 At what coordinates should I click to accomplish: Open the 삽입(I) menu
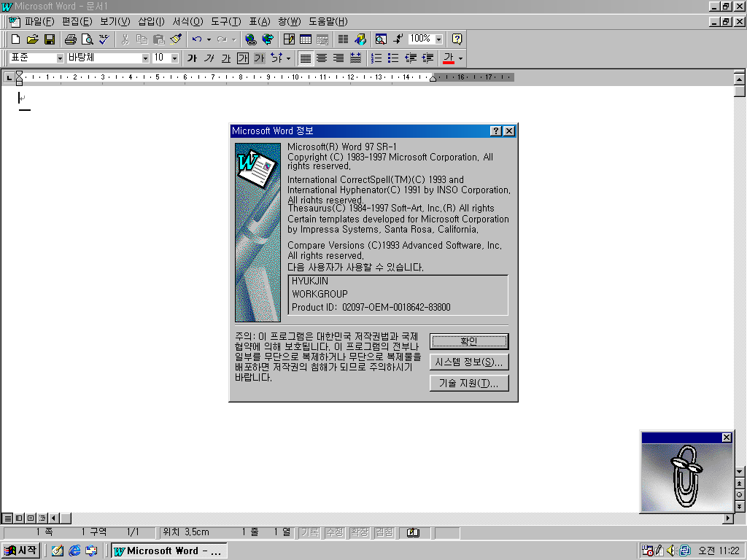click(151, 21)
